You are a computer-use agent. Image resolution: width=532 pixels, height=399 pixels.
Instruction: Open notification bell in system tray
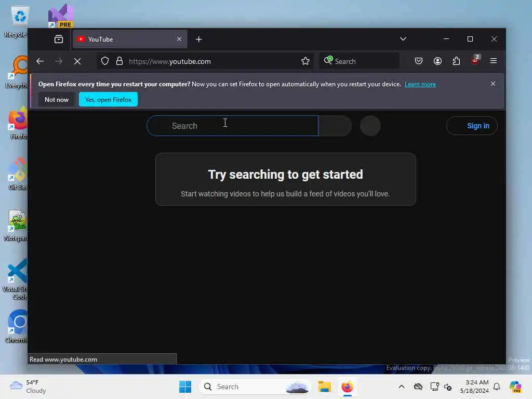point(497,387)
